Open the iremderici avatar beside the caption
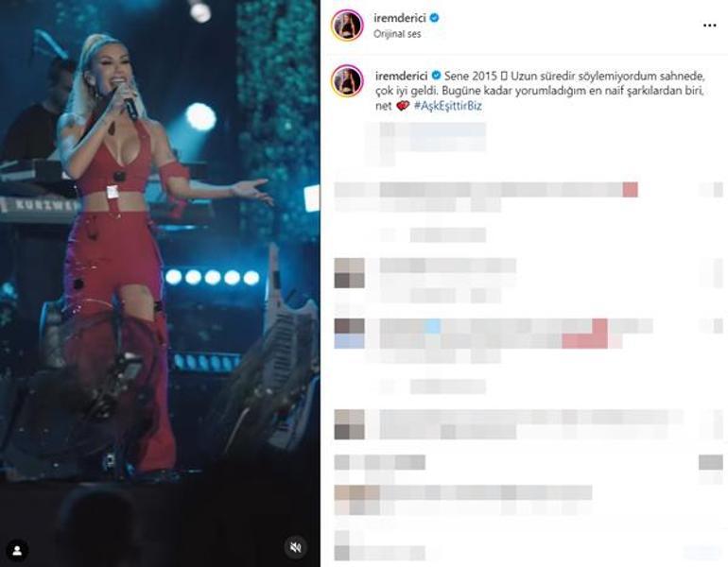This screenshot has width=728, height=567. coord(347,81)
